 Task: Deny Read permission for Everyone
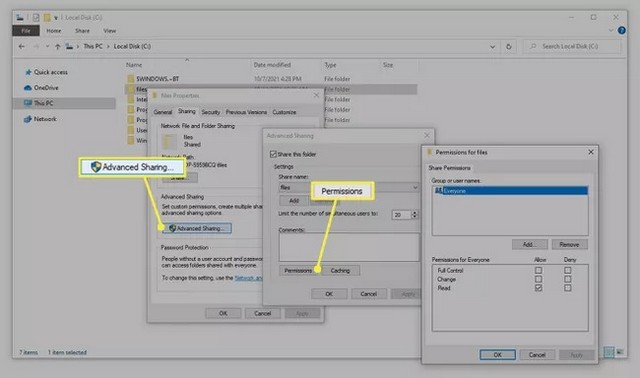point(568,288)
